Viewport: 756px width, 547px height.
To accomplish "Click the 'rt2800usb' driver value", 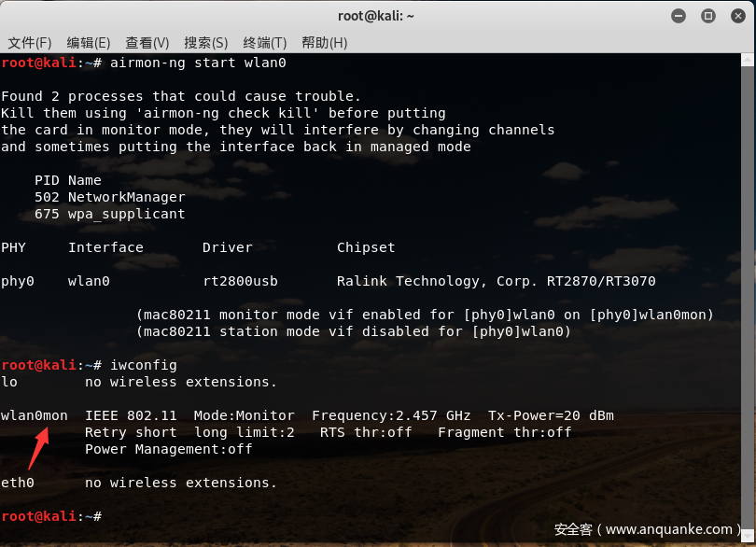I will (240, 281).
